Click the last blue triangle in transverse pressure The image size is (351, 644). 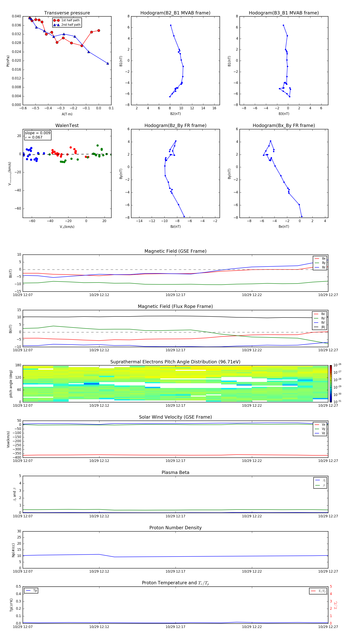108,63
